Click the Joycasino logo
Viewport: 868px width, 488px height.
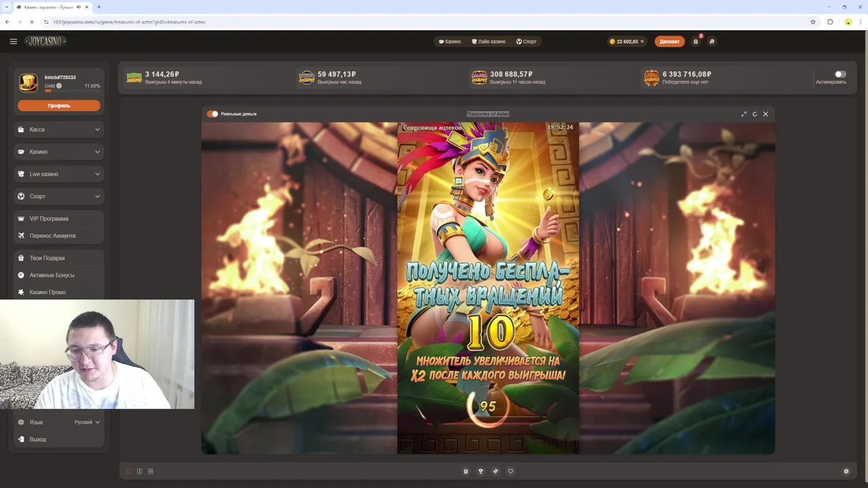point(45,41)
